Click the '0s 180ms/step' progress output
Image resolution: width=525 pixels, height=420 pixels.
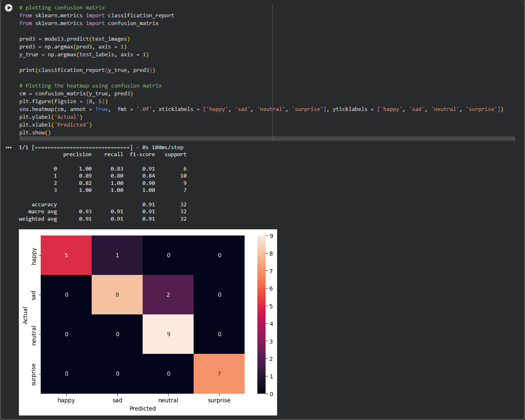click(163, 148)
